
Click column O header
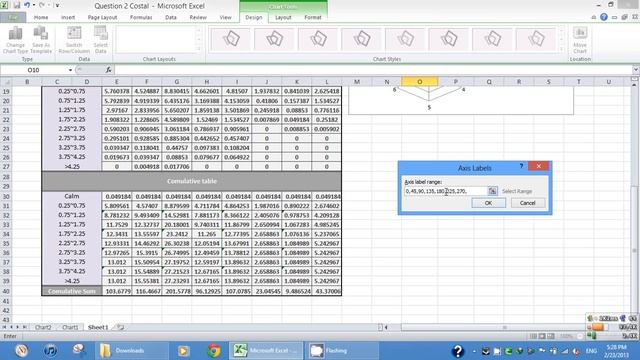coord(420,82)
